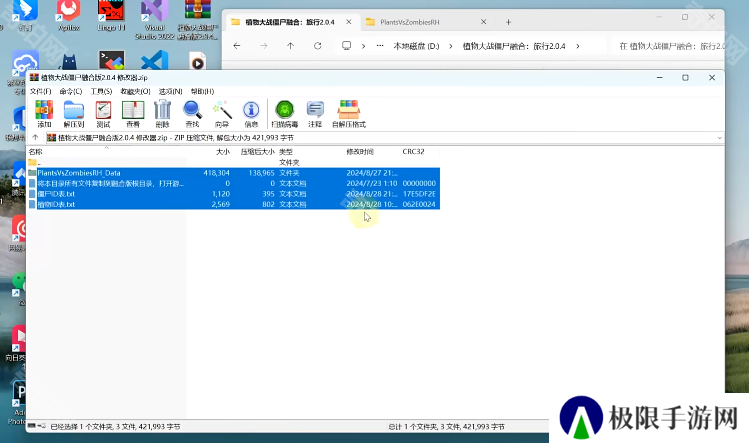Image resolution: width=749 pixels, height=443 pixels.
Task: Open the Apifox desktop shortcut
Action: (x=68, y=17)
